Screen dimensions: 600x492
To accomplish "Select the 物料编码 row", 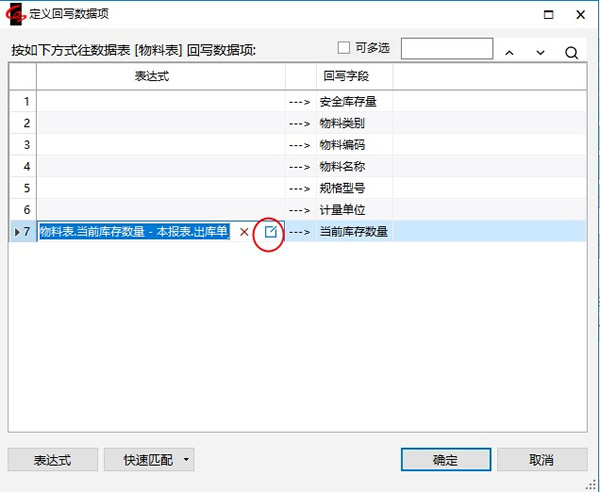I will (341, 145).
